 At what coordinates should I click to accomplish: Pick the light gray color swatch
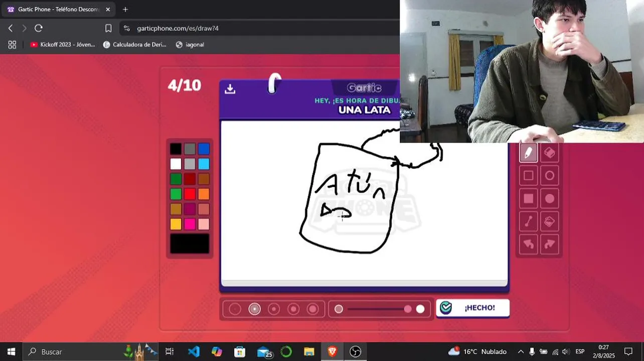click(190, 164)
